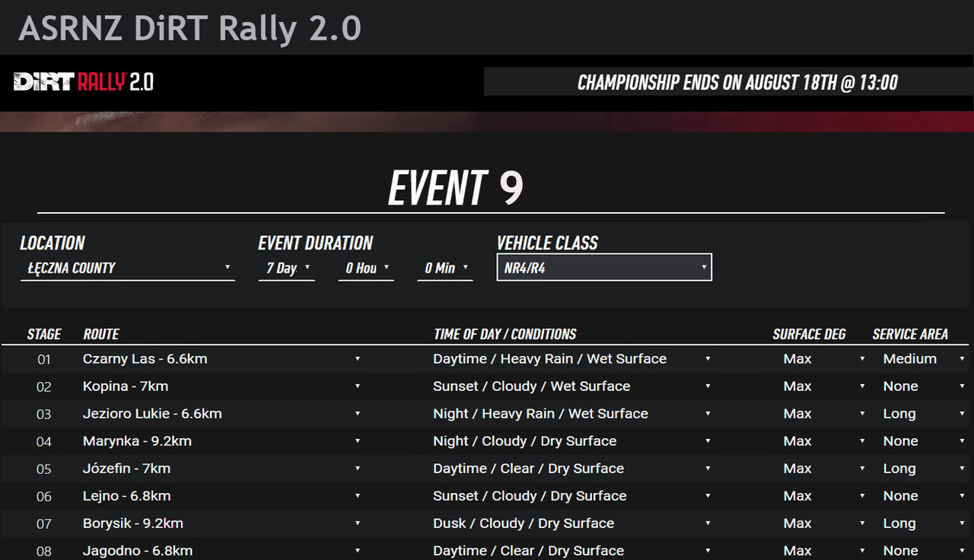Viewport: 974px width, 560px height.
Task: Click the championship end date banner text
Action: tap(737, 82)
